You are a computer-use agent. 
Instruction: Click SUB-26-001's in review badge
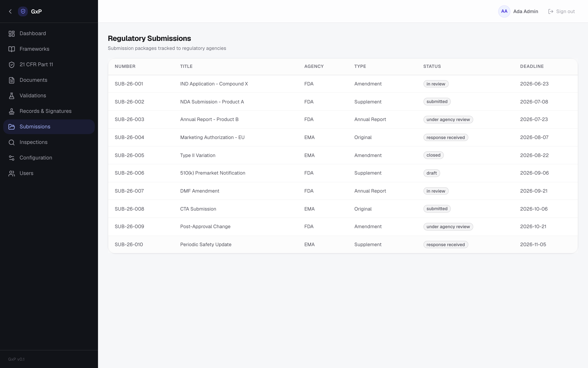coord(436,84)
